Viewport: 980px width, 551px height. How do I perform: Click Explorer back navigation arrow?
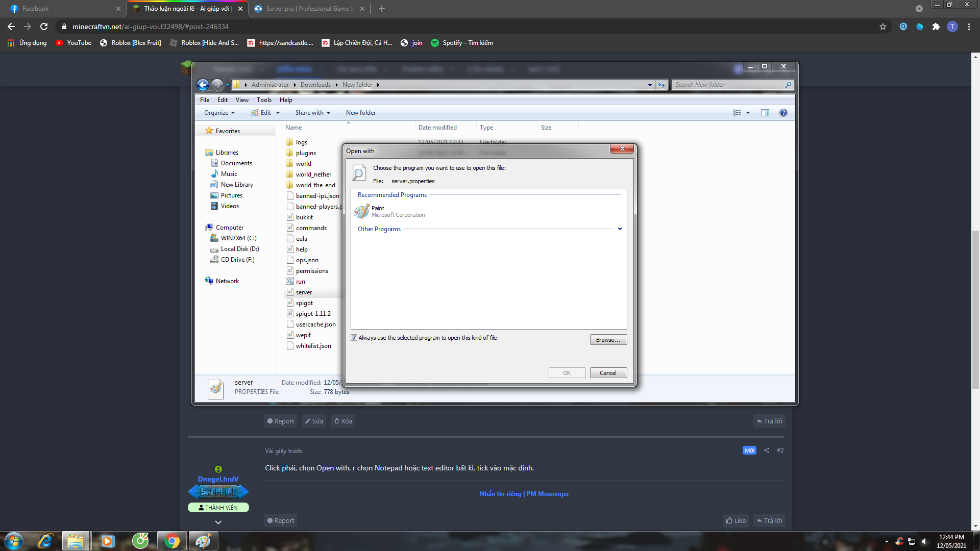pyautogui.click(x=203, y=85)
